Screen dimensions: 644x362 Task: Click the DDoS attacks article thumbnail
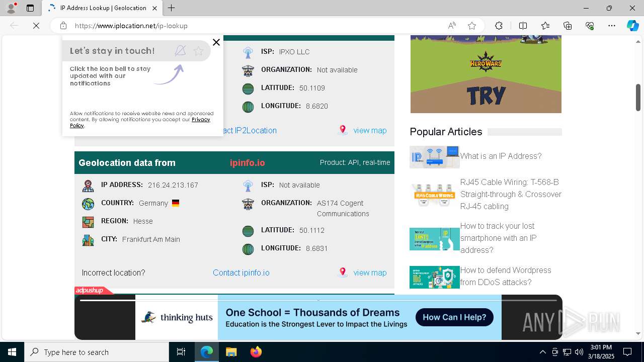point(435,277)
